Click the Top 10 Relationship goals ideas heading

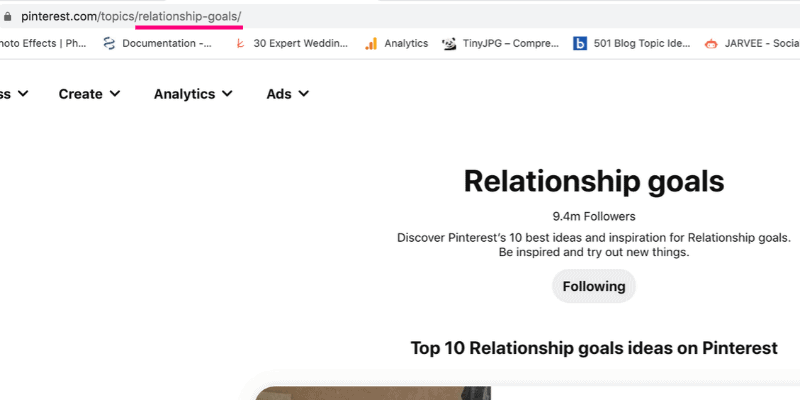tap(594, 348)
